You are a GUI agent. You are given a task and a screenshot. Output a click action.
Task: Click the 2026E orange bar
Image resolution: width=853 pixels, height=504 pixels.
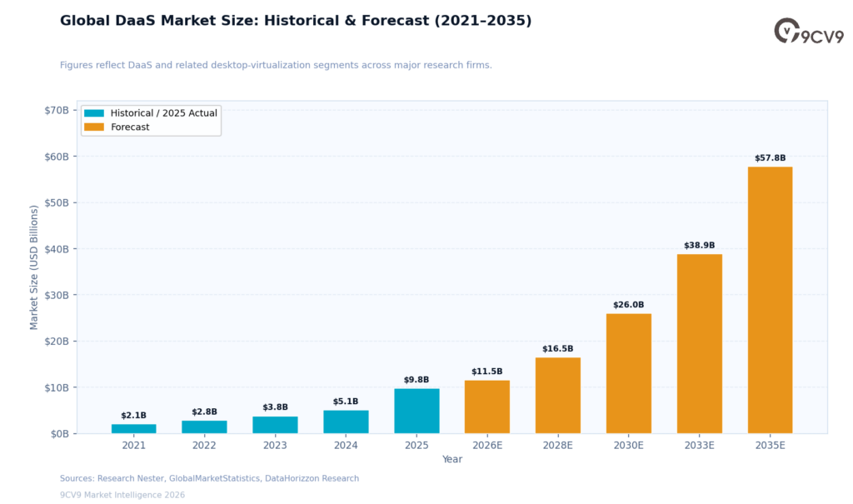pos(487,407)
